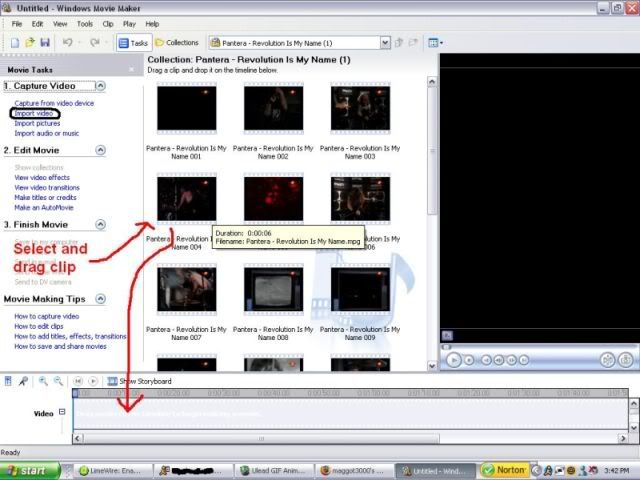Collapse the Edit Movie section
This screenshot has width=640, height=480.
click(100, 150)
